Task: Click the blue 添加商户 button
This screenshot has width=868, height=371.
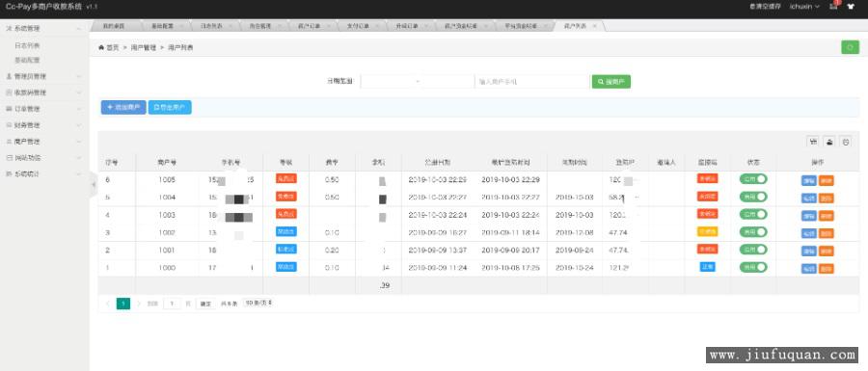Action: 123,107
